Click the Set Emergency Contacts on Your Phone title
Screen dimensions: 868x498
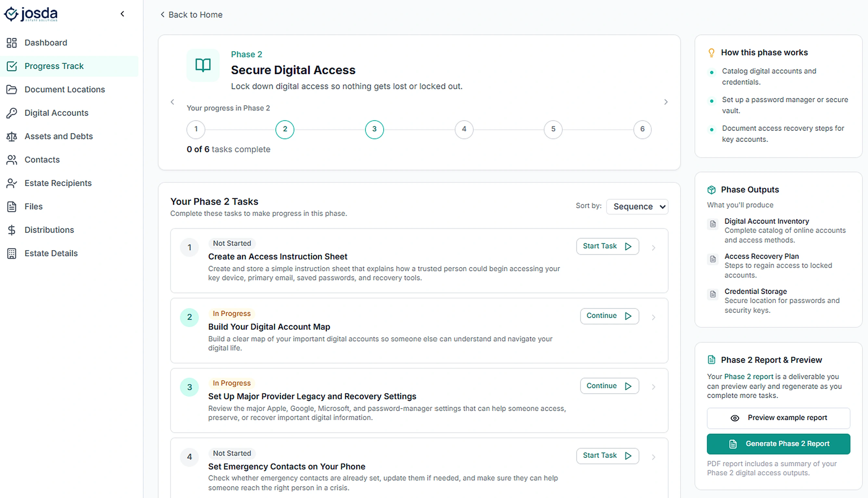pos(287,466)
